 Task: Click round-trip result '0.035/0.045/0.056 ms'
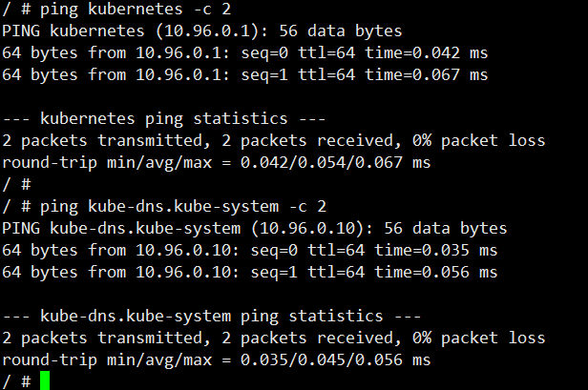[336, 360]
